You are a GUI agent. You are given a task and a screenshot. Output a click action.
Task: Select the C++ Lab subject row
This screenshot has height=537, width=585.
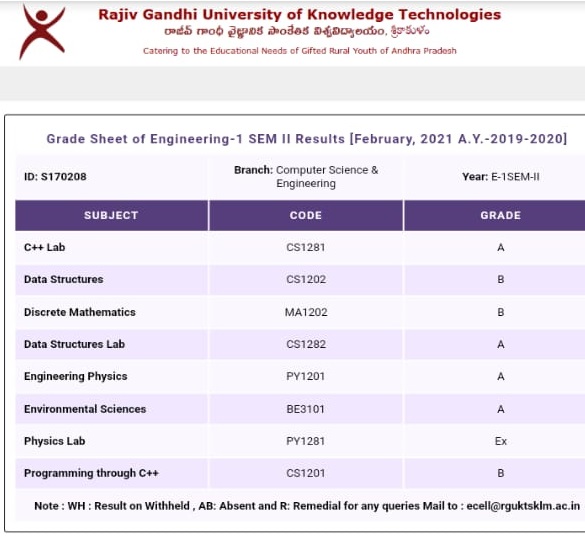300,247
